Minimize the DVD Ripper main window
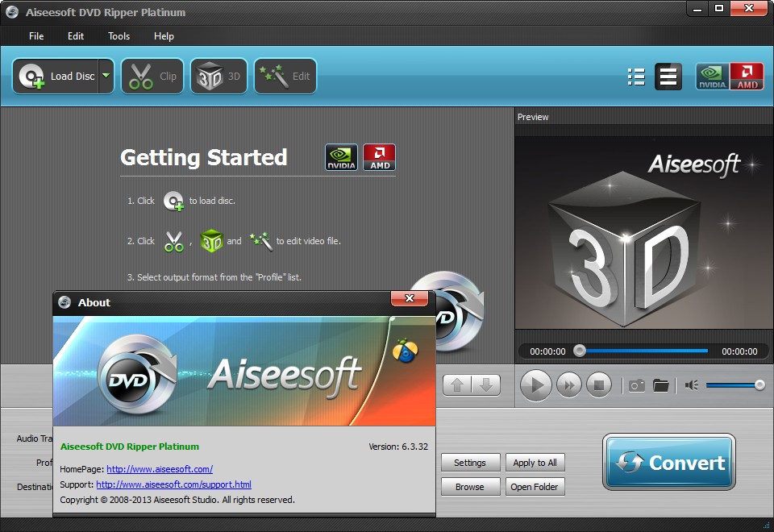The width and height of the screenshot is (774, 532). (x=697, y=8)
